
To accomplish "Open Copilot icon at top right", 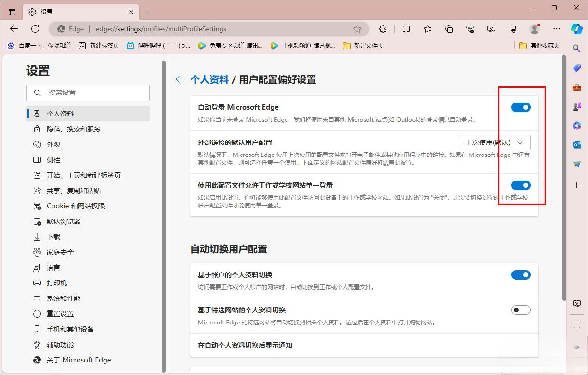I will tap(577, 29).
